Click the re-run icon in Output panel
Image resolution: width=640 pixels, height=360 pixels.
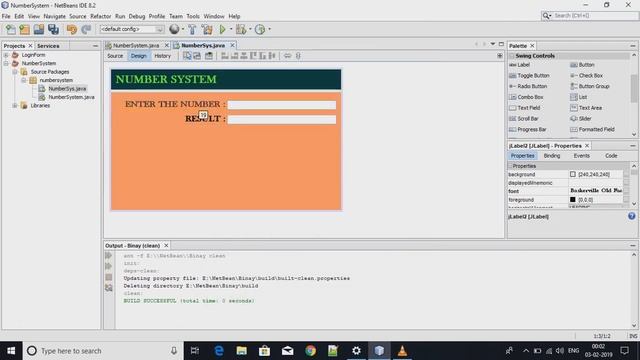pyautogui.click(x=109, y=256)
